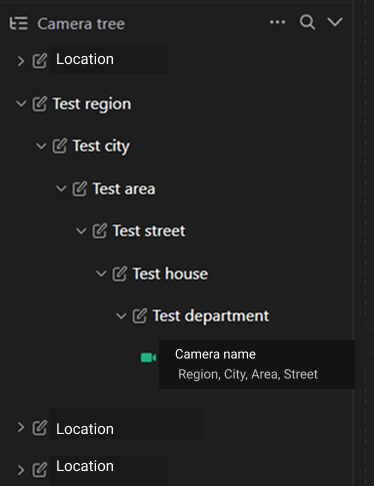The image size is (374, 486).
Task: Select the Test city label
Action: 101,146
